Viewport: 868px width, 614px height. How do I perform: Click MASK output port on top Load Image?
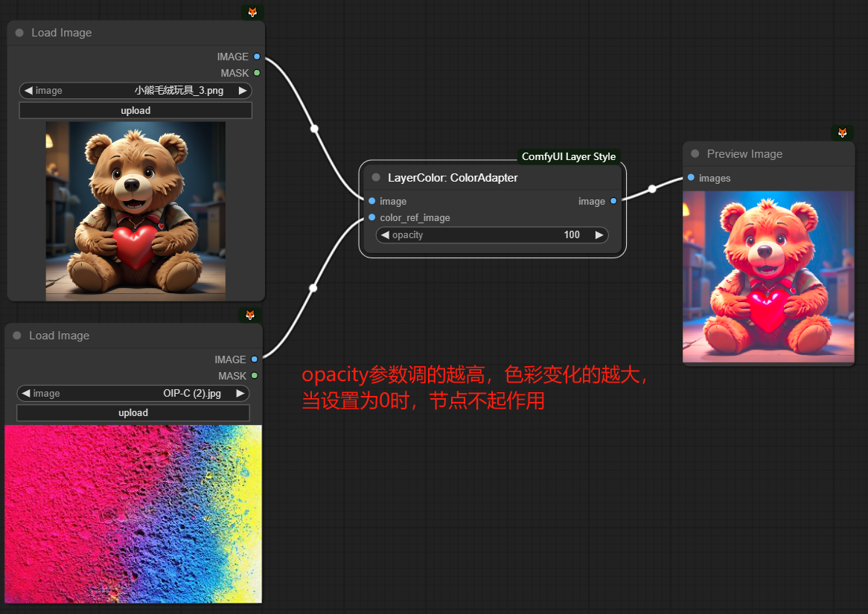(257, 73)
